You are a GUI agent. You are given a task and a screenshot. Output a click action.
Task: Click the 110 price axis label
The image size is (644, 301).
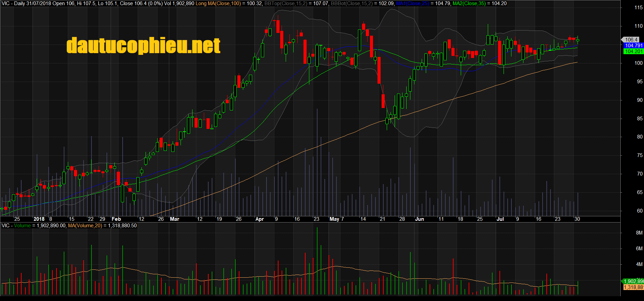pos(639,26)
